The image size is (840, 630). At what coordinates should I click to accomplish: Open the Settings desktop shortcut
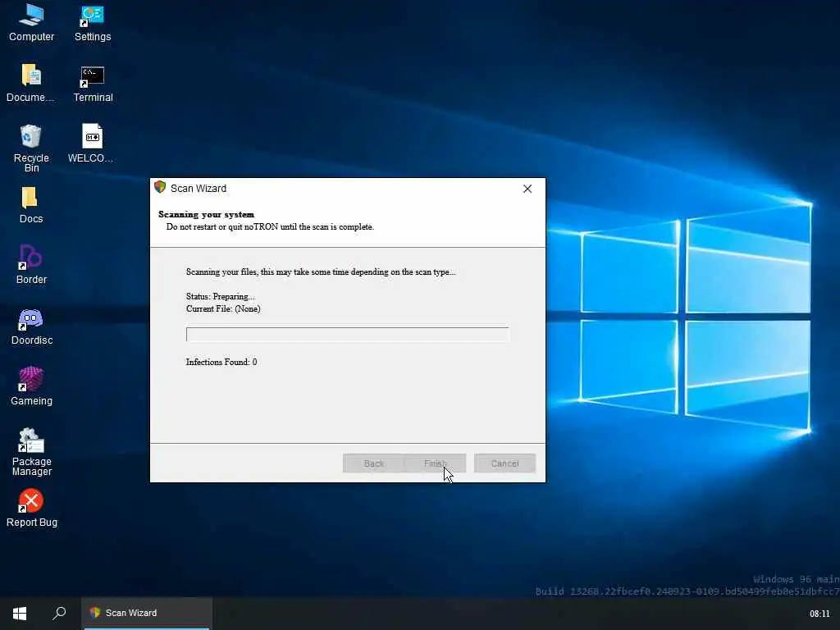(92, 22)
